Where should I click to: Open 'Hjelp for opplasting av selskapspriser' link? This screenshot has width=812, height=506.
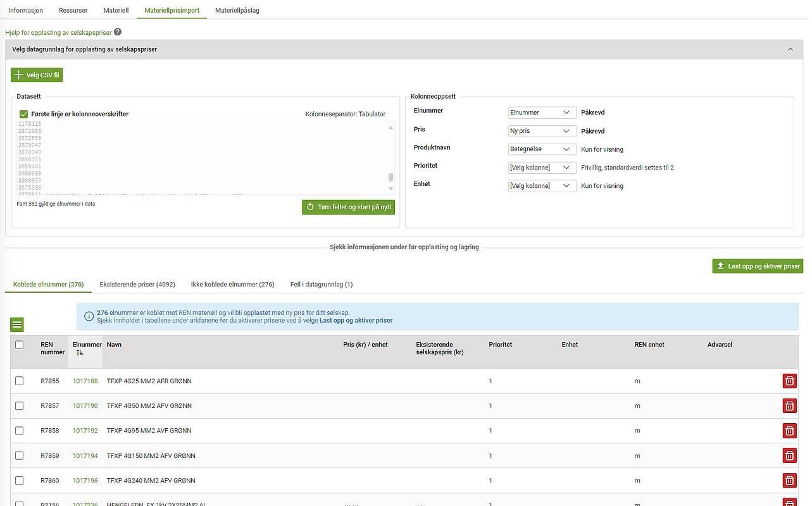[x=58, y=32]
